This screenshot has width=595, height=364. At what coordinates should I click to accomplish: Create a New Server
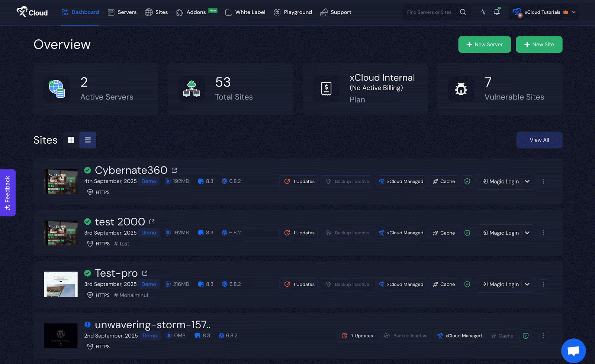(x=485, y=44)
